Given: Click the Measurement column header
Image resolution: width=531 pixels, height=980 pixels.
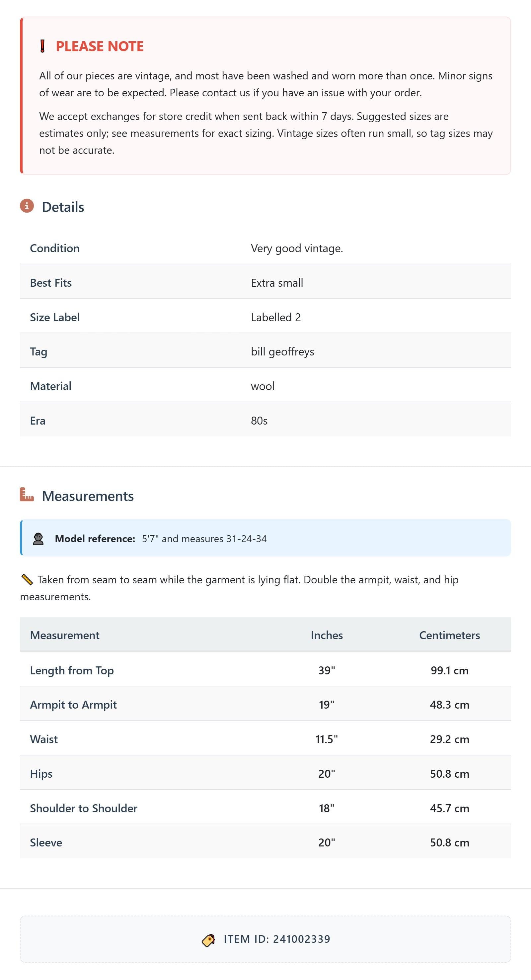Looking at the screenshot, I should pyautogui.click(x=65, y=635).
